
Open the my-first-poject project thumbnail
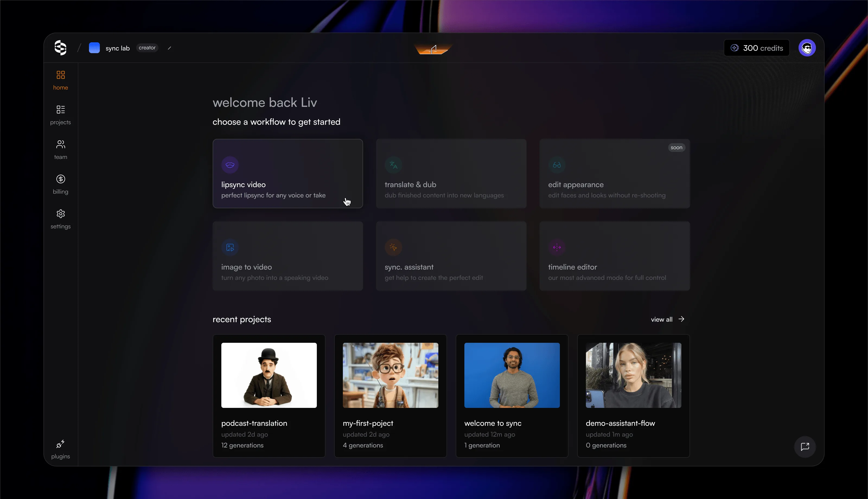(390, 375)
